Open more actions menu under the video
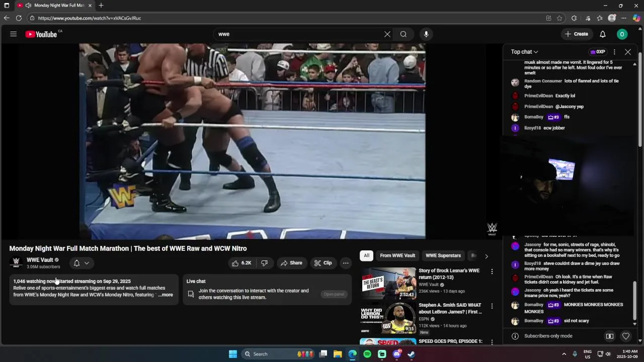 pos(346,263)
